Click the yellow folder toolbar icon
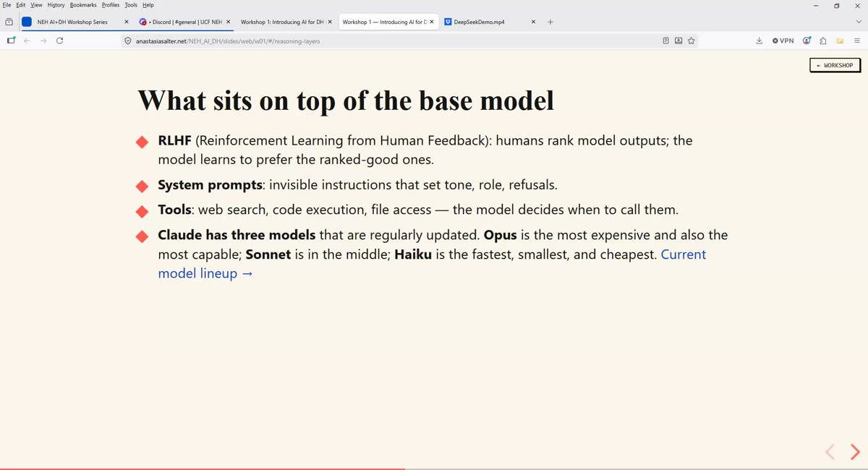The width and height of the screenshot is (868, 470). point(840,40)
